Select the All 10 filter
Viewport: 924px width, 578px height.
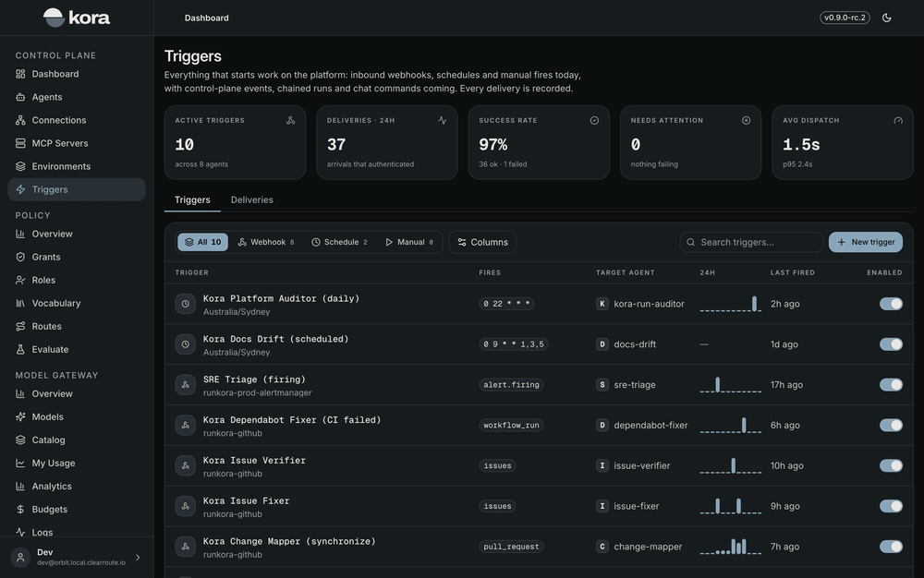coord(202,242)
